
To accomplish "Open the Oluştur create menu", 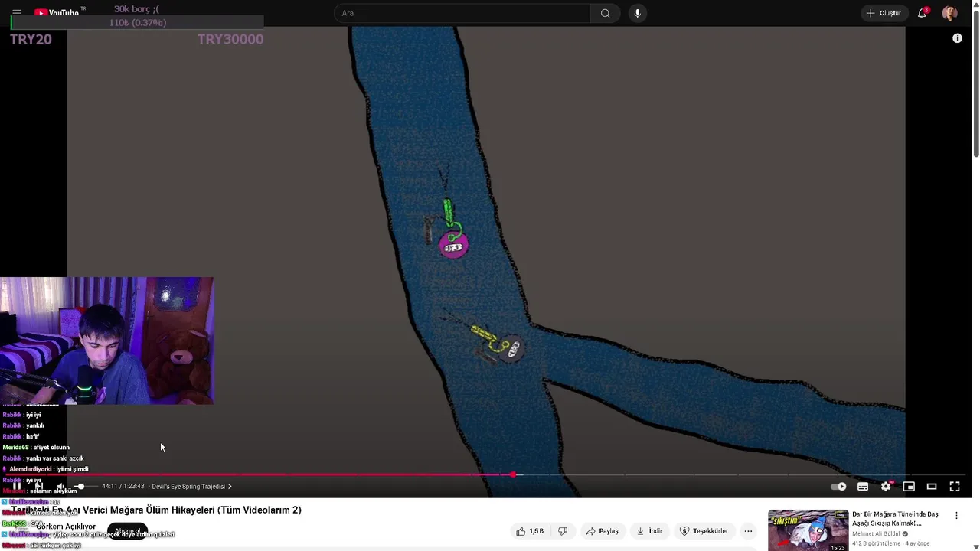I will pyautogui.click(x=884, y=13).
